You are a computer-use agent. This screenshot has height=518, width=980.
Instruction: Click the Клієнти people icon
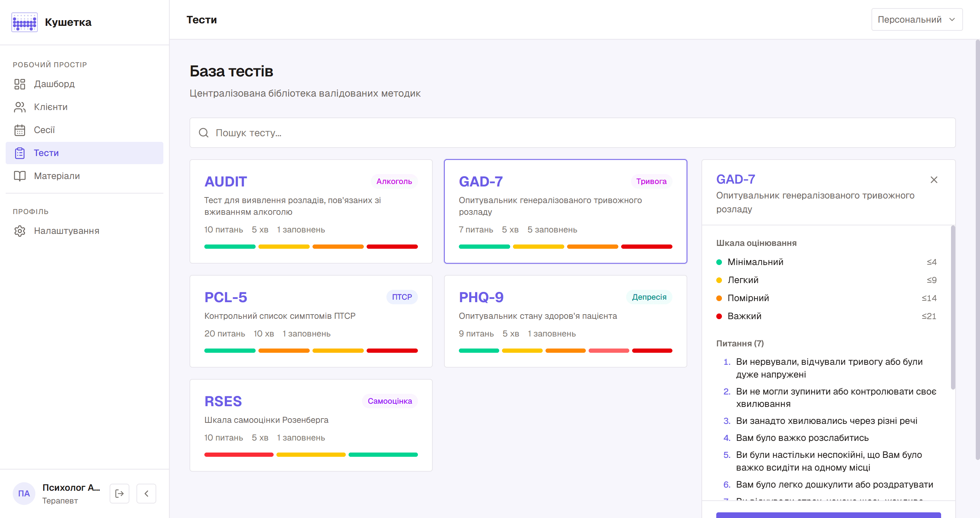pyautogui.click(x=20, y=107)
